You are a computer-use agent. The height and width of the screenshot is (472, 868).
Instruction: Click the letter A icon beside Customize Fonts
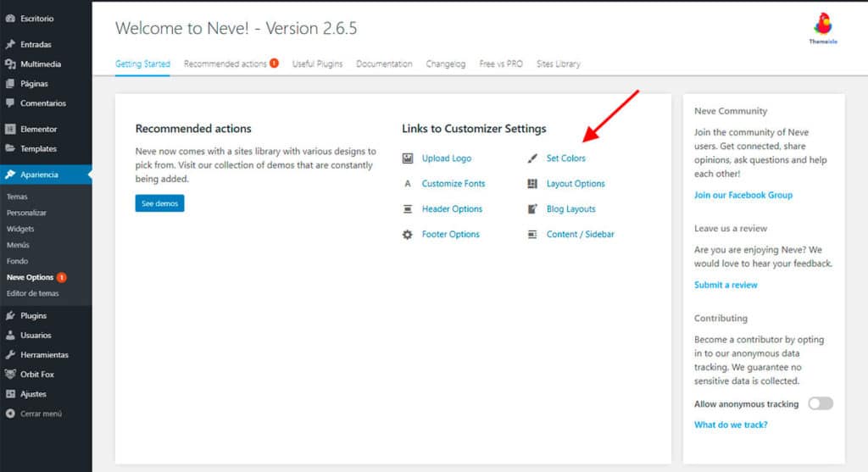click(408, 184)
